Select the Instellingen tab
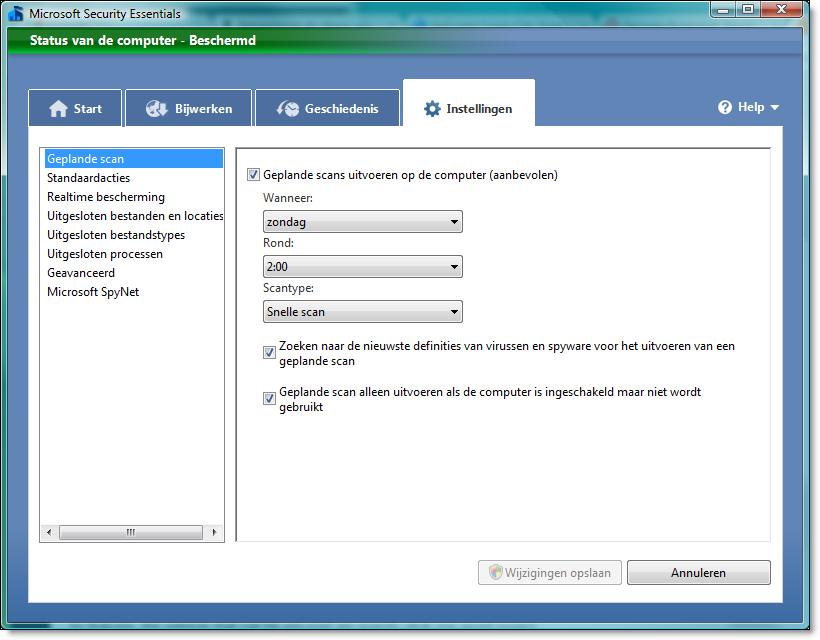 tap(469, 105)
